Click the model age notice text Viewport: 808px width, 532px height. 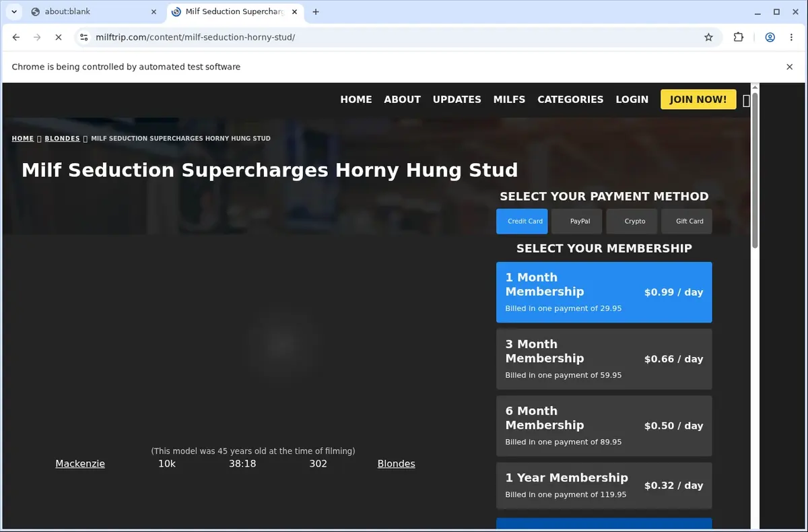tap(252, 451)
